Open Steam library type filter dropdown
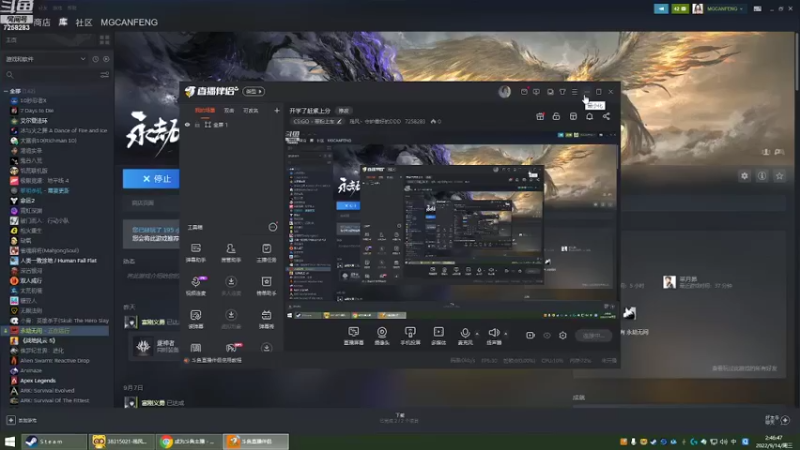The image size is (800, 450). (x=45, y=59)
